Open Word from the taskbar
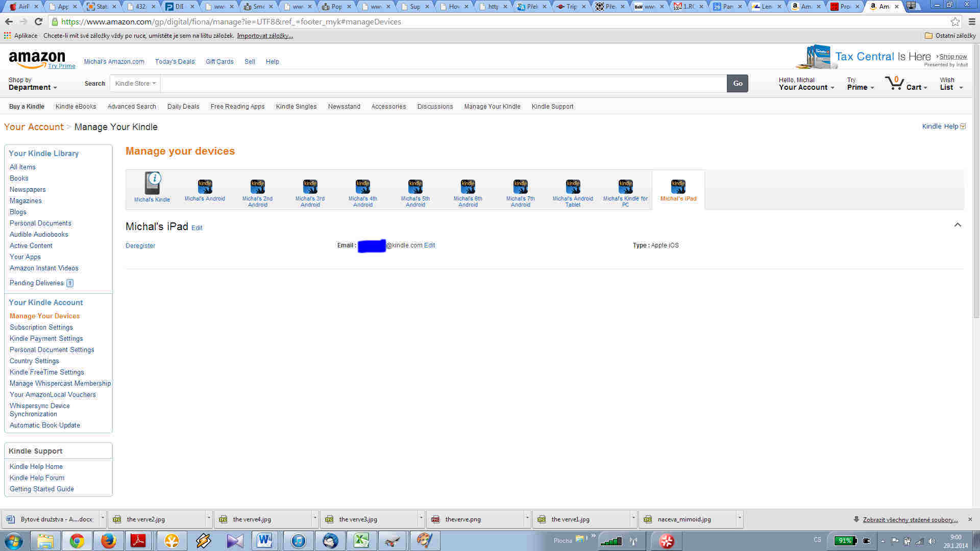This screenshot has width=980, height=551. (264, 541)
